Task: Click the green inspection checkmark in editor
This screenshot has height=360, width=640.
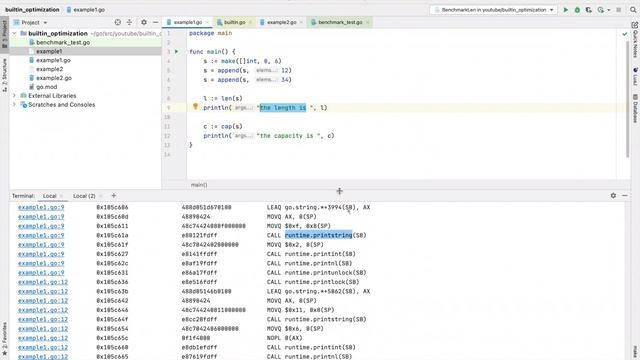Action: point(624,34)
